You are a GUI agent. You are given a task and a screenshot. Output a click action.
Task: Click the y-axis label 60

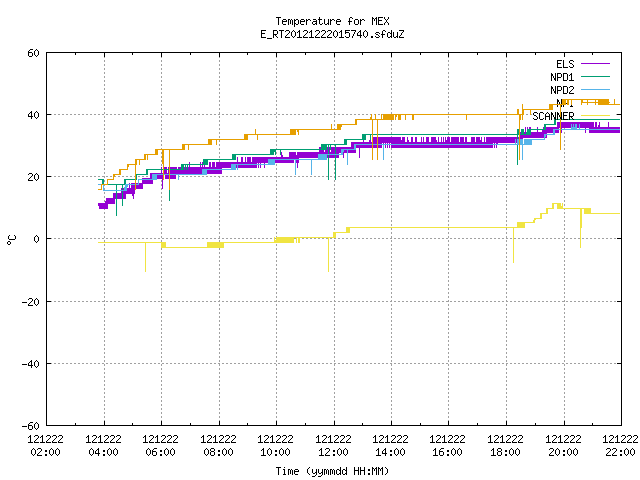pyautogui.click(x=33, y=53)
